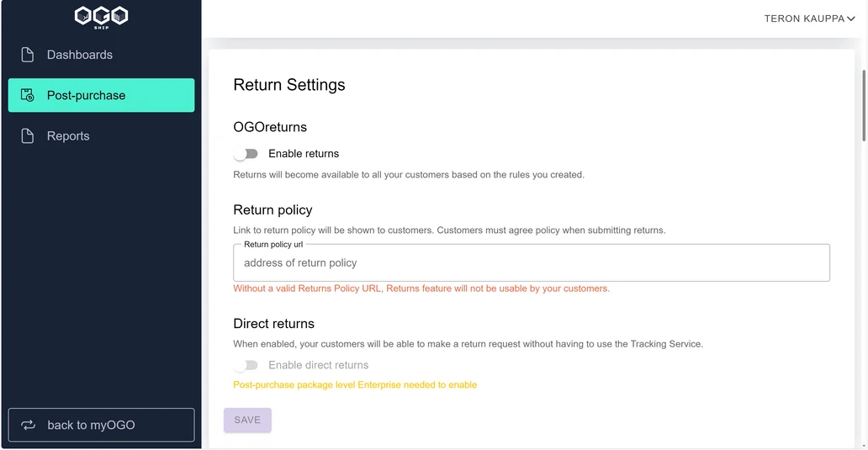Click the Enable returns label text

coord(304,154)
